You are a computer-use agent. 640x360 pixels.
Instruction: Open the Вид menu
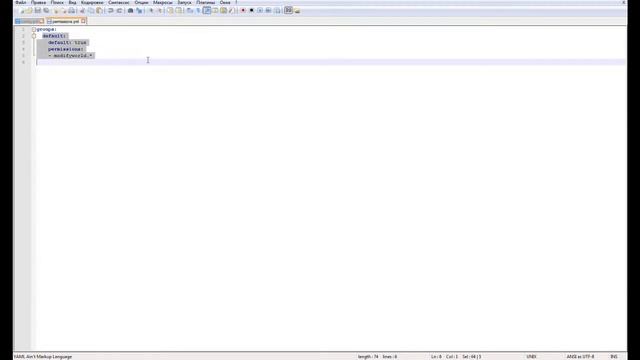click(x=72, y=2)
